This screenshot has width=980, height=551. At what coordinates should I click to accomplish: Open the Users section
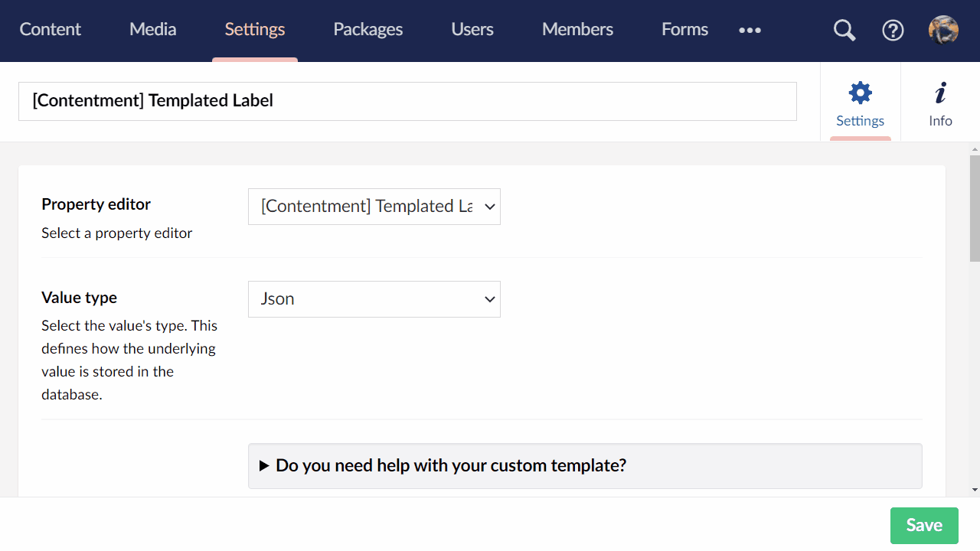point(472,29)
